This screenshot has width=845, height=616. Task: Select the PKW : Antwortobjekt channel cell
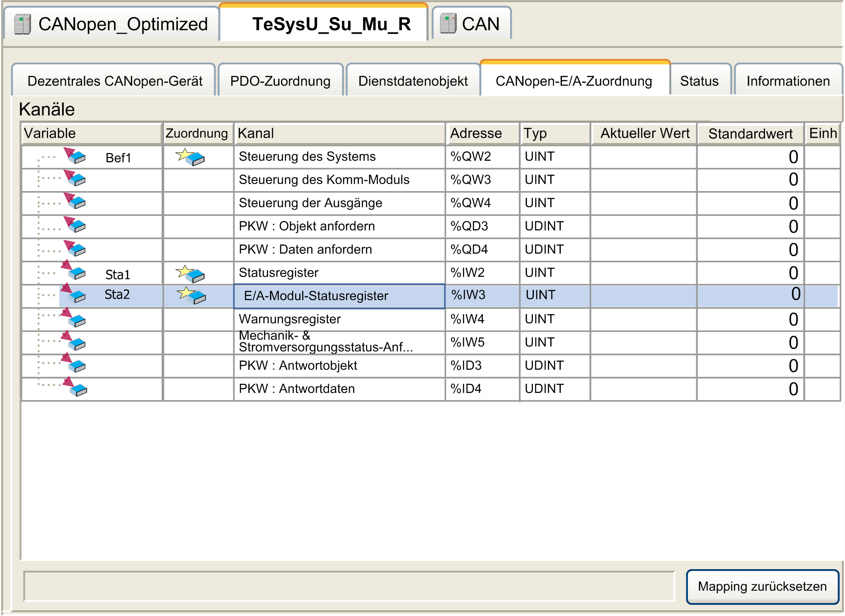[339, 366]
